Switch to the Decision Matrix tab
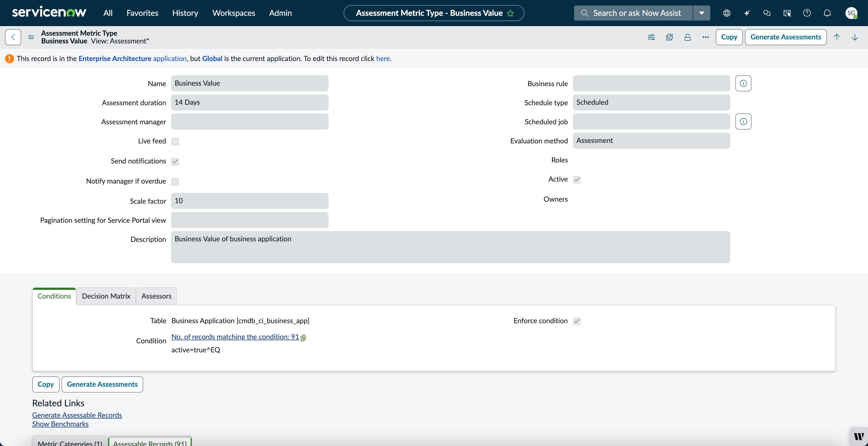868x446 pixels. pos(106,296)
